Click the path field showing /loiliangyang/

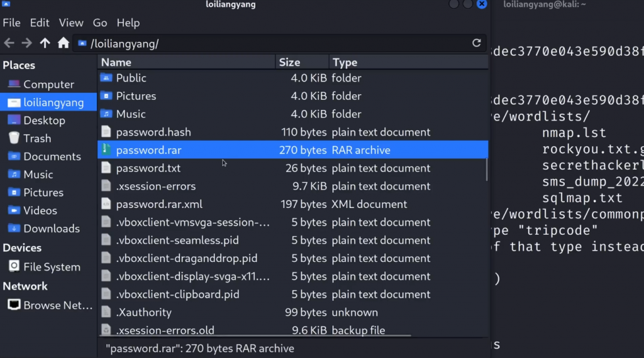[x=277, y=43]
